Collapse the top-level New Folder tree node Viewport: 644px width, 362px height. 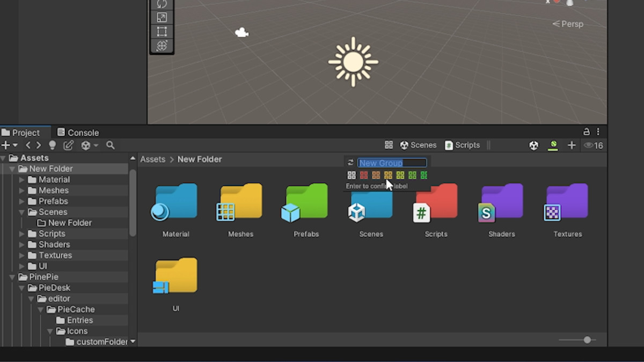(x=12, y=169)
